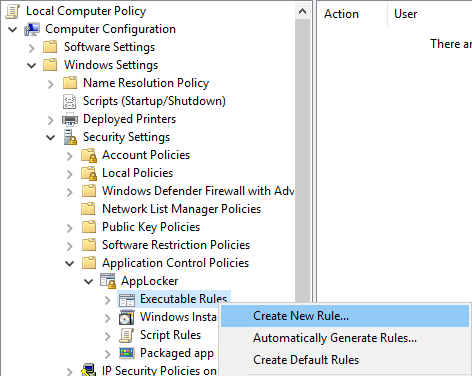Select the Executable Rules label
The image size is (472, 376).
[183, 299]
